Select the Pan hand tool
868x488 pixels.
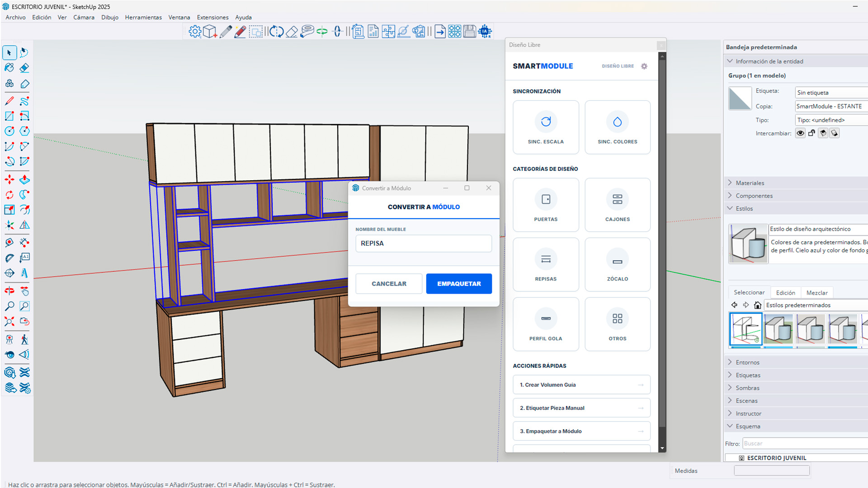[24, 291]
